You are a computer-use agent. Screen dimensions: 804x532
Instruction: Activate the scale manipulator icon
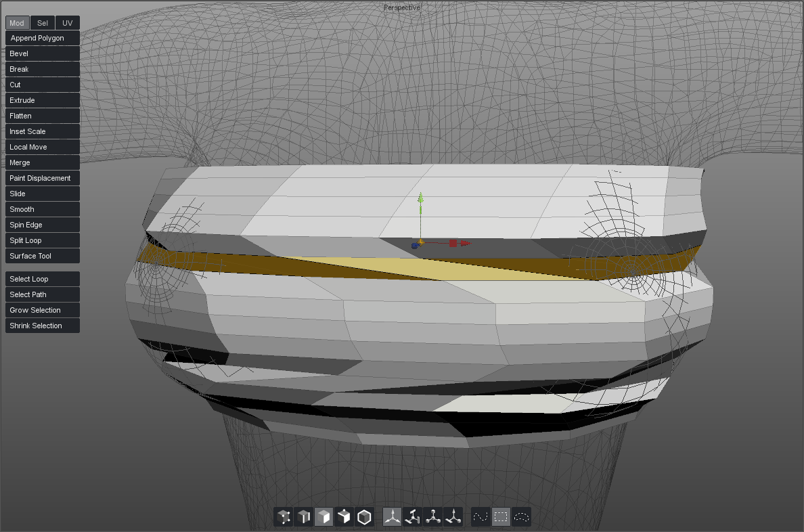tap(432, 518)
